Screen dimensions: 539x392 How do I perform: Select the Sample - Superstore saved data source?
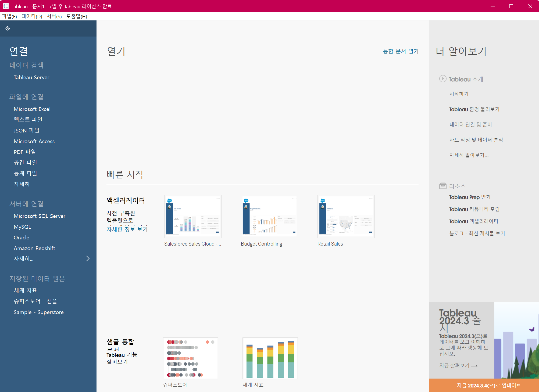39,312
